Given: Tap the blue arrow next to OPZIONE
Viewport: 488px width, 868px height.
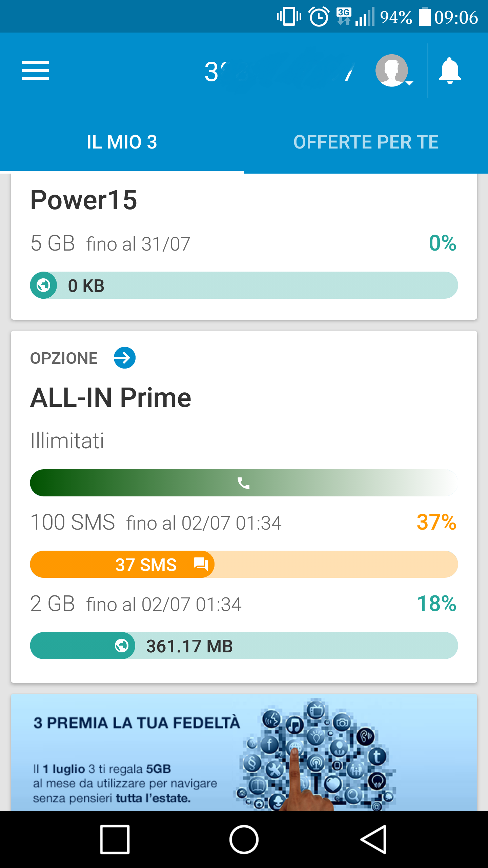Looking at the screenshot, I should coord(124,358).
